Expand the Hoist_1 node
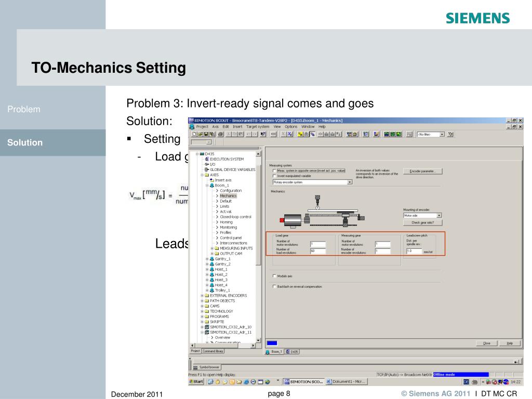The image size is (532, 399). 207,270
